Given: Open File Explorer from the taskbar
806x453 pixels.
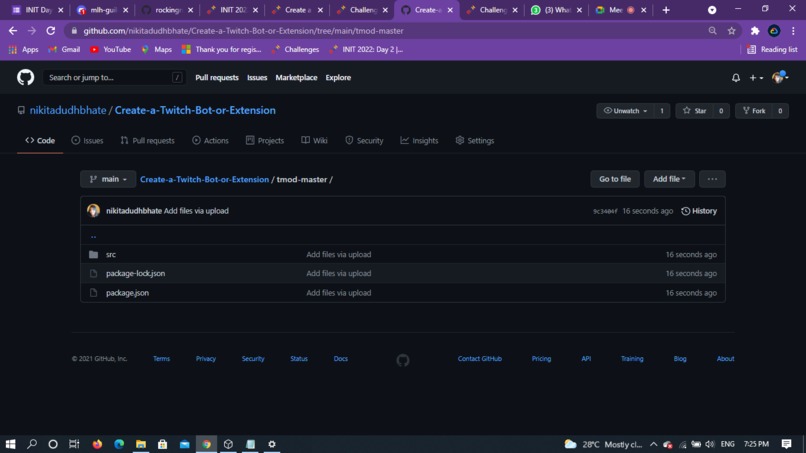Looking at the screenshot, I should click(x=141, y=444).
